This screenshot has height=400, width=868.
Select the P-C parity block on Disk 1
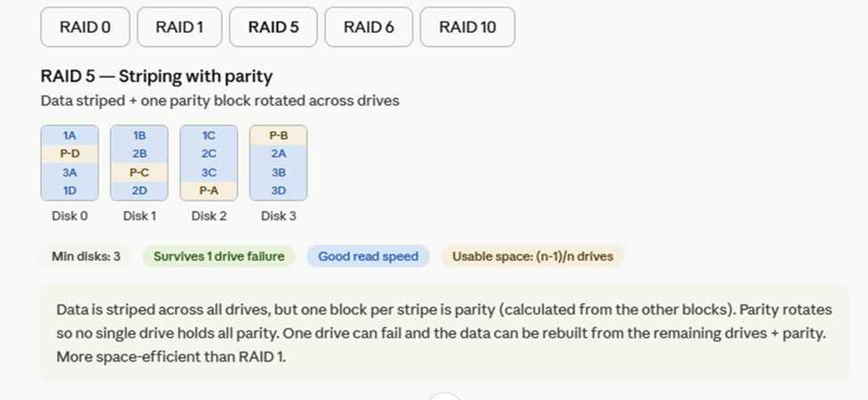[x=139, y=172]
